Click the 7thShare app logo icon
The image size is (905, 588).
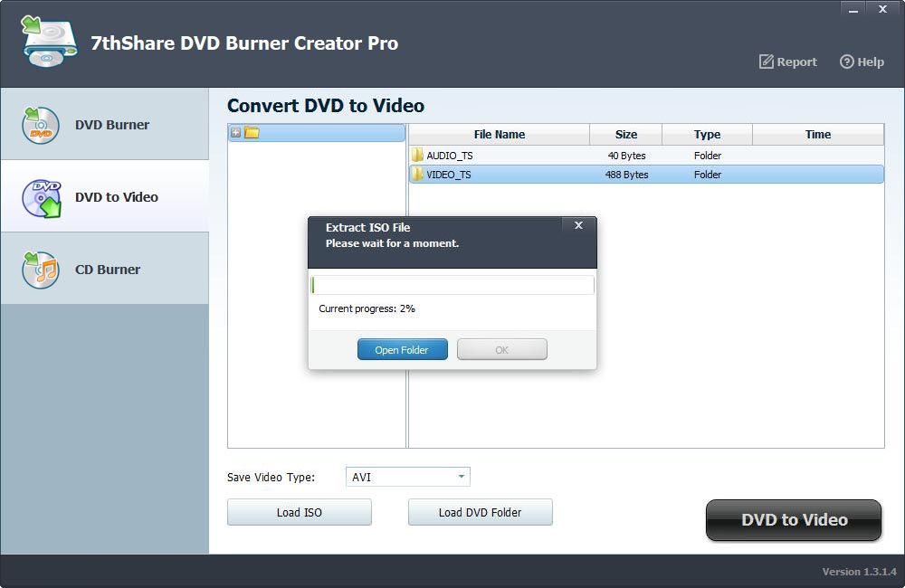point(49,42)
